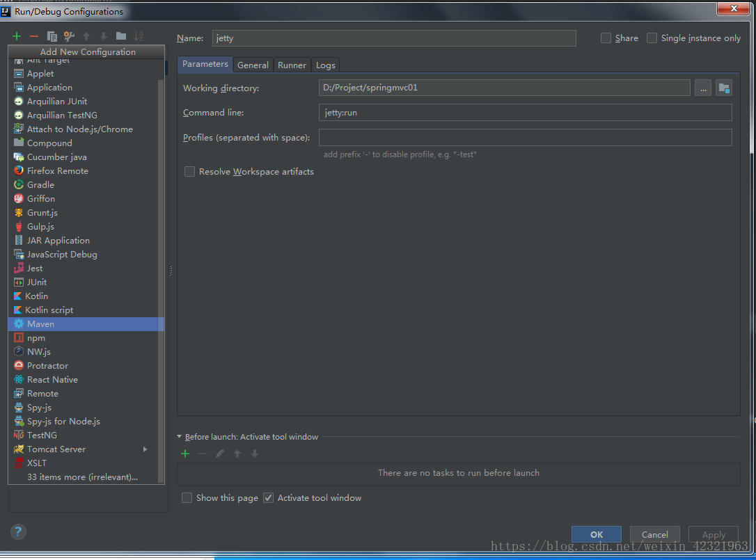The height and width of the screenshot is (560, 756).
Task: Close the Run/Debug Configurations dialog
Action: coord(733,8)
